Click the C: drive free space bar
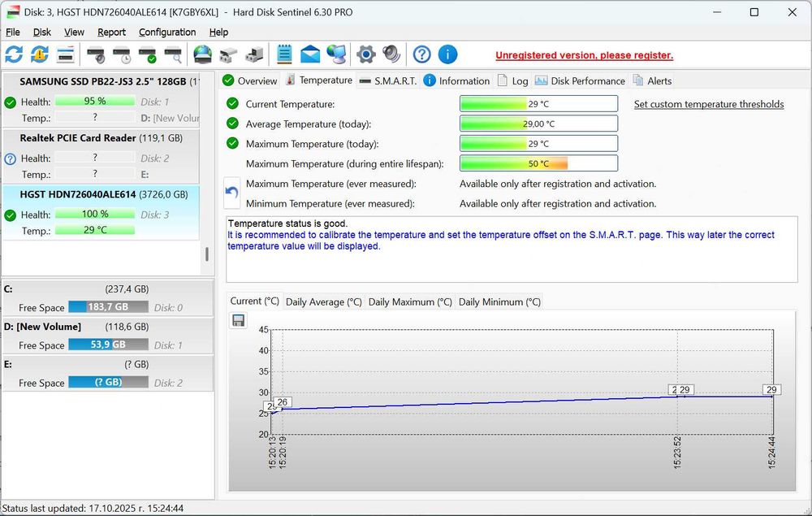 click(x=108, y=307)
